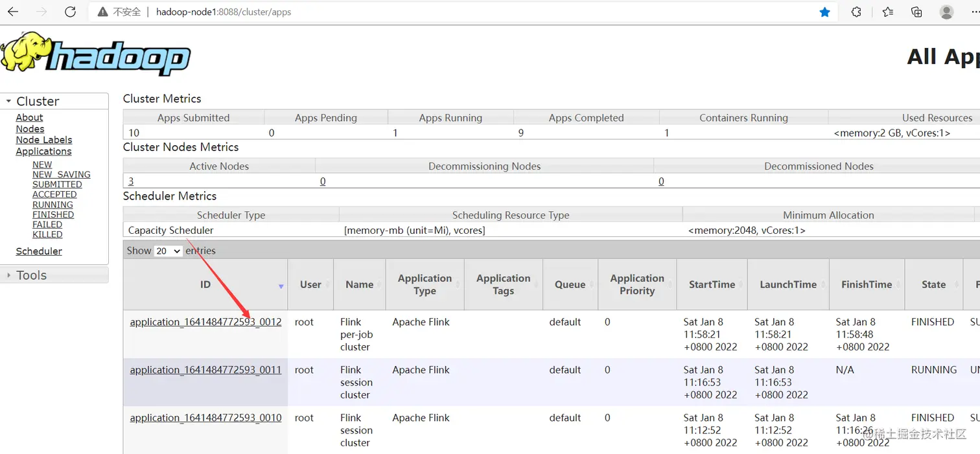Sort table by State column
980x454 pixels.
(x=933, y=284)
